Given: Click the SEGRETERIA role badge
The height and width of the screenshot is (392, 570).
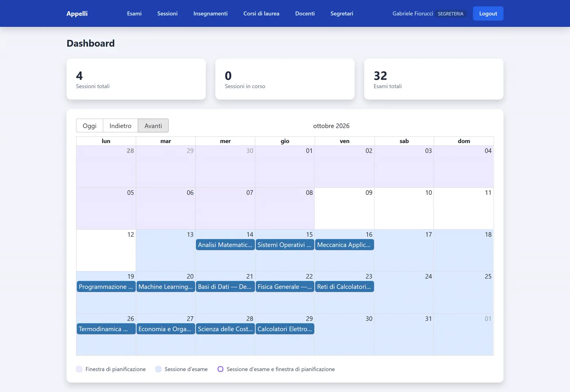Looking at the screenshot, I should click(x=451, y=13).
